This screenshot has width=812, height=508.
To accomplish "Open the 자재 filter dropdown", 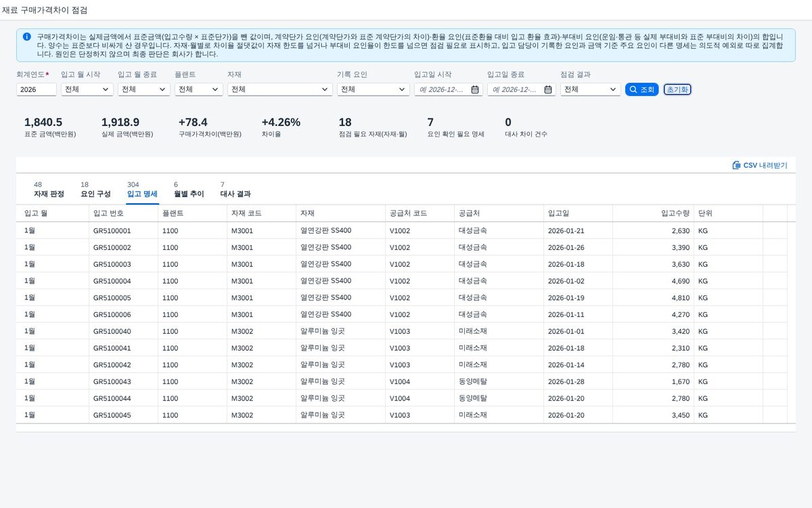I will 280,89.
